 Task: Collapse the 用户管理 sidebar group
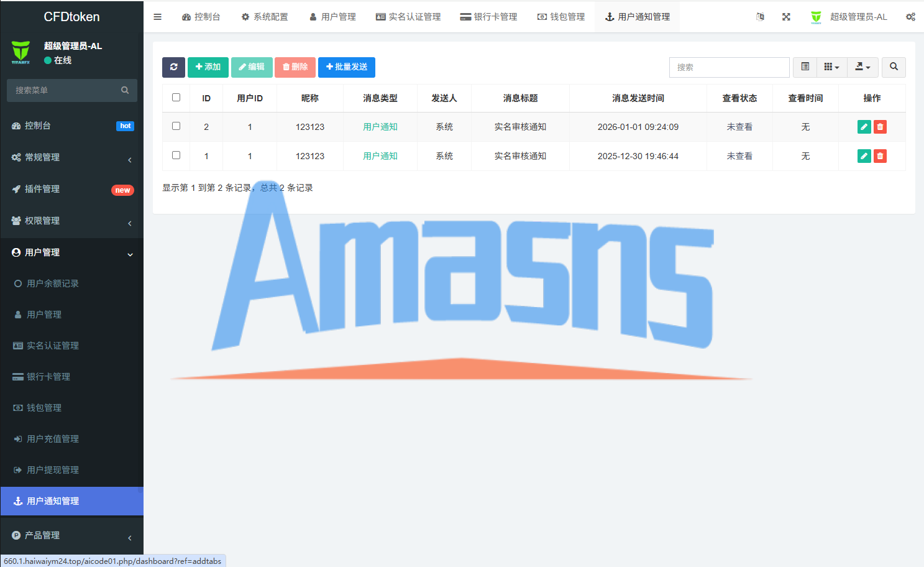point(72,252)
